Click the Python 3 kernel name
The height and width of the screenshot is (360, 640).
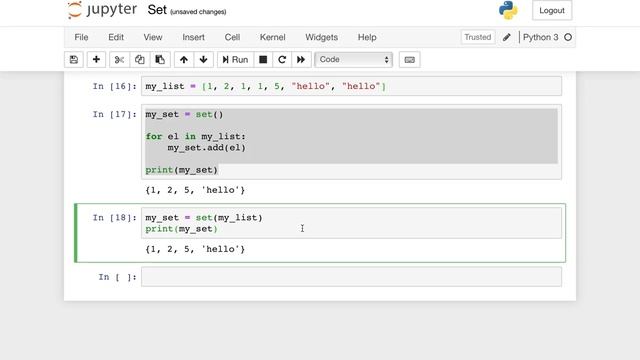[x=540, y=37]
